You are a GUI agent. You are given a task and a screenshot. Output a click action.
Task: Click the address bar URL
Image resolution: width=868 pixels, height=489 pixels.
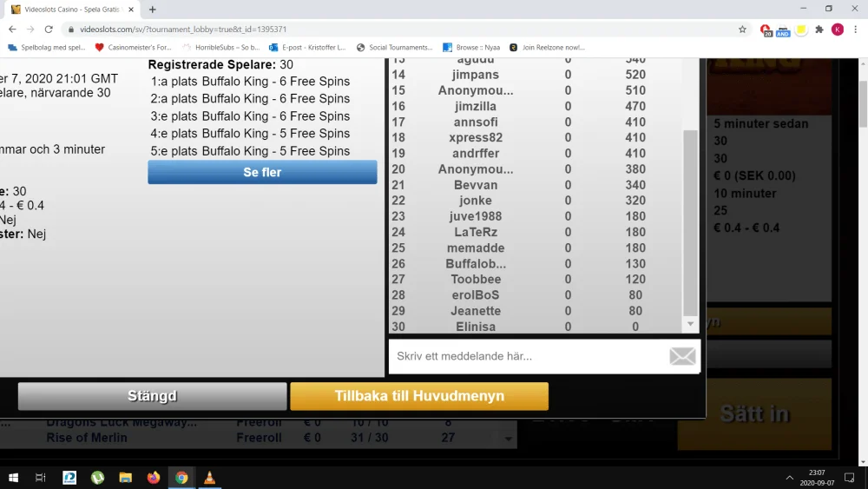(182, 30)
